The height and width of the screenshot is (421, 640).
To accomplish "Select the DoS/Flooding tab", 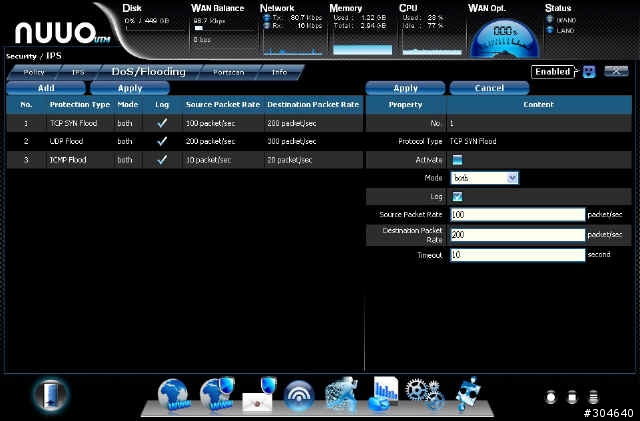I will pos(148,72).
